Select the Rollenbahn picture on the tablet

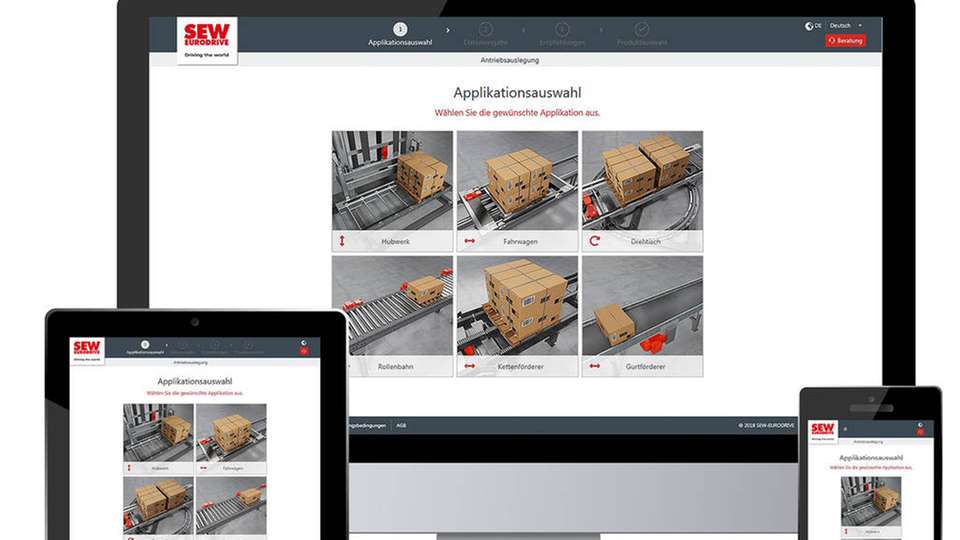(231, 506)
